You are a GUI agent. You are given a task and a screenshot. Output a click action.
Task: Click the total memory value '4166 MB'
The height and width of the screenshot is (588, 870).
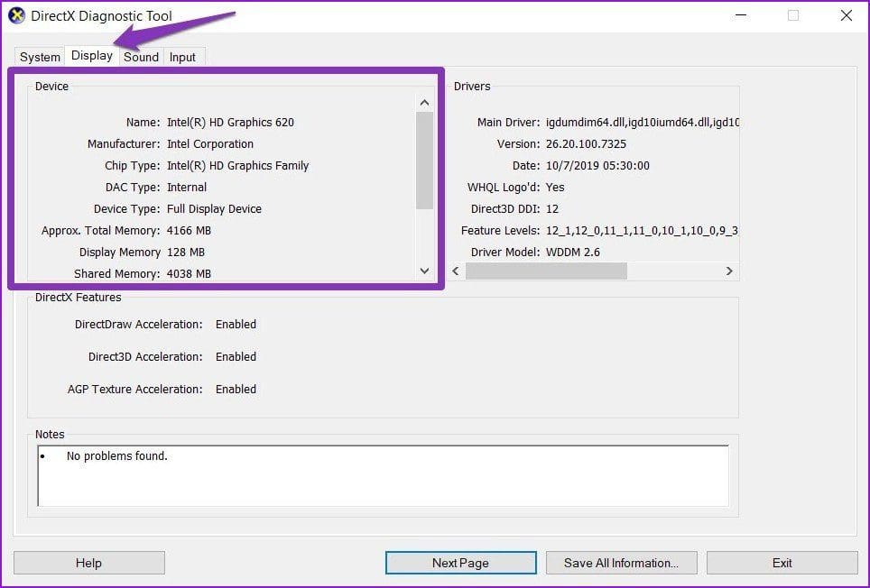pos(189,231)
